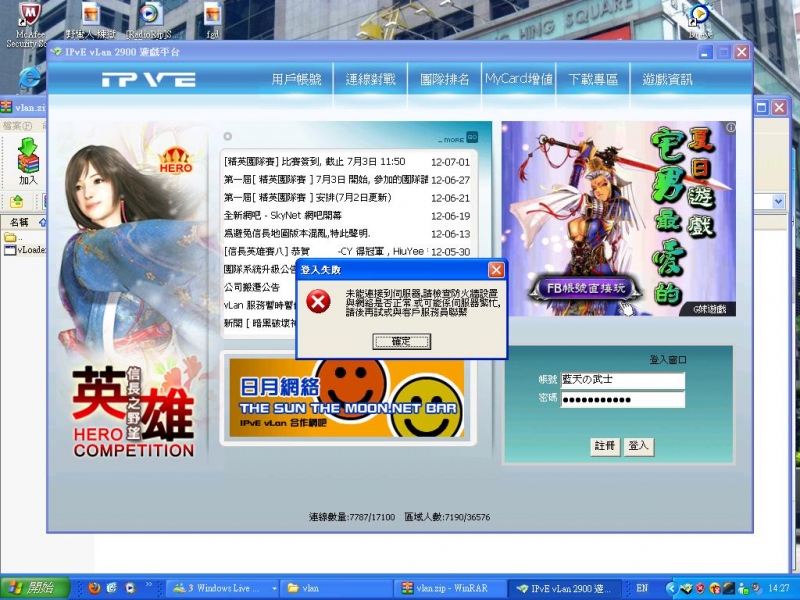
Task: Minimize the IPvE vLan window
Action: 706,52
